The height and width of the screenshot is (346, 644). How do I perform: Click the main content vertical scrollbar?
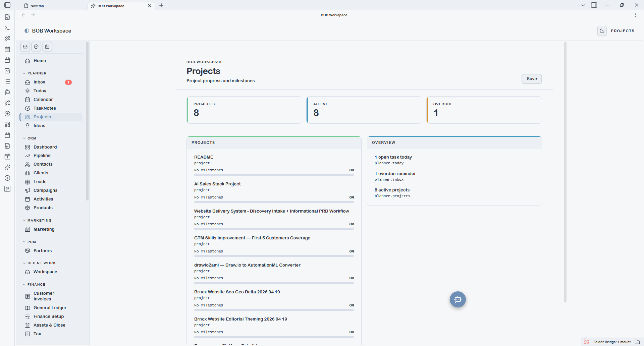click(x=565, y=172)
